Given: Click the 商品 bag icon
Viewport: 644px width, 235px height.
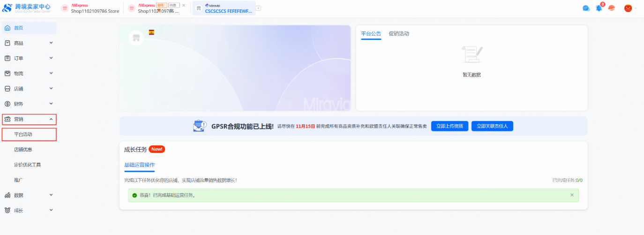Looking at the screenshot, I should (x=7, y=43).
